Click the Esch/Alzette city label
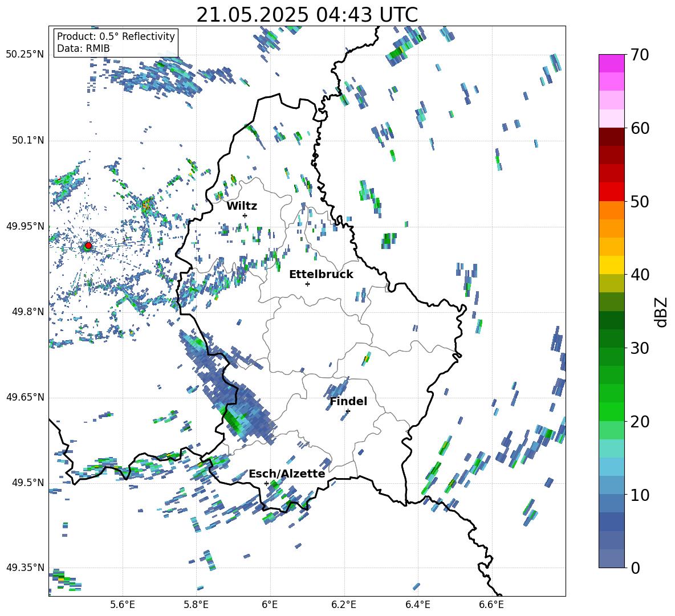Screen dimensions: 675x616 (287, 474)
